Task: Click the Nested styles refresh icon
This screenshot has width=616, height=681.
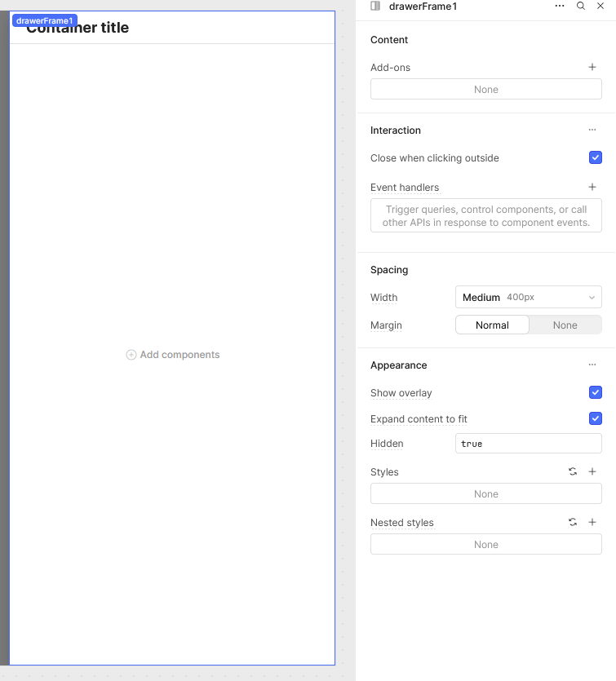Action: [x=573, y=522]
